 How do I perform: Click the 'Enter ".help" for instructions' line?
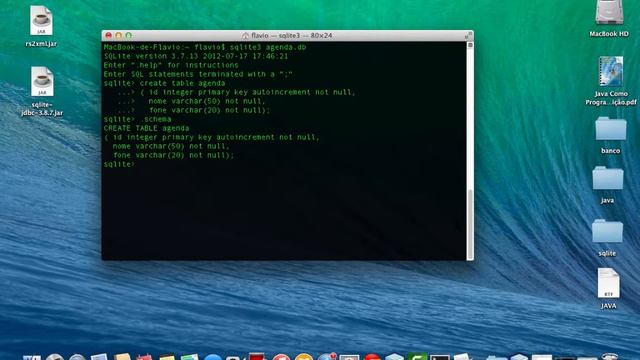171,65
